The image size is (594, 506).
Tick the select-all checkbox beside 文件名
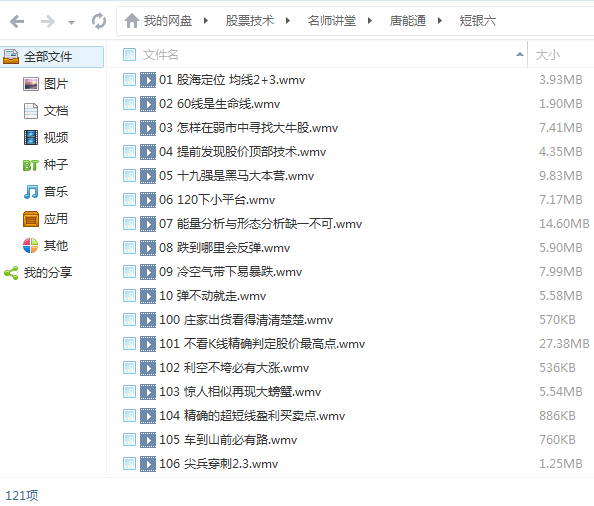pos(129,55)
